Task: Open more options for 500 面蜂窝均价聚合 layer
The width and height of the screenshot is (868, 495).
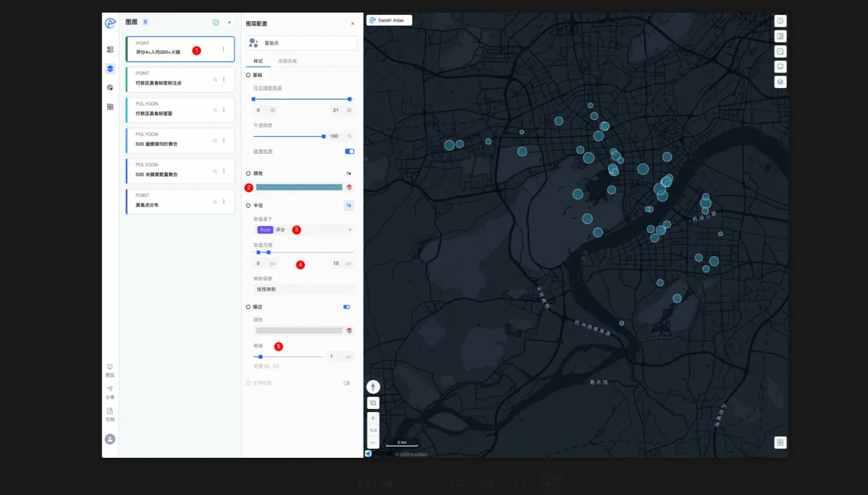Action: tap(224, 141)
